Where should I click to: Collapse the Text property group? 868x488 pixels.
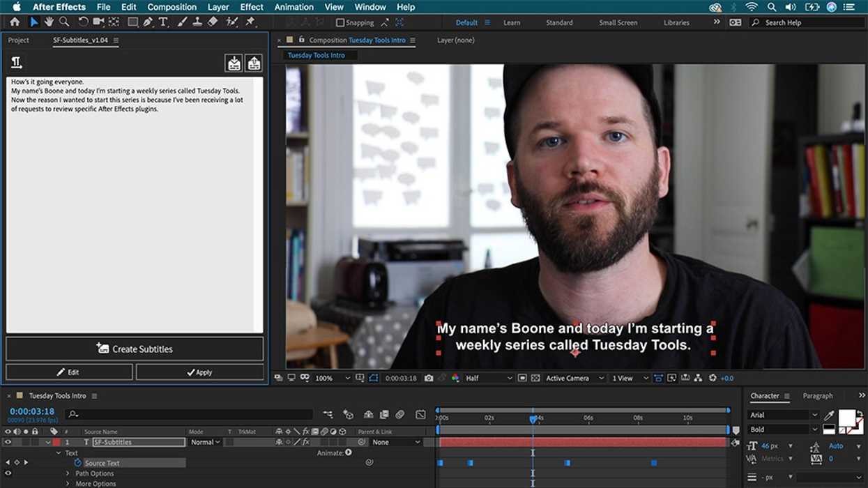pos(59,453)
